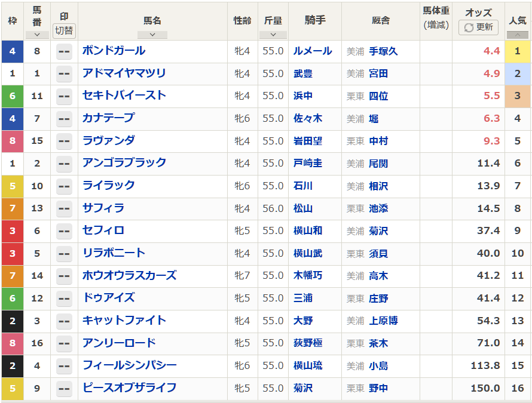Open trainer 上原博's page
The height and width of the screenshot is (403, 532).
pos(383,321)
